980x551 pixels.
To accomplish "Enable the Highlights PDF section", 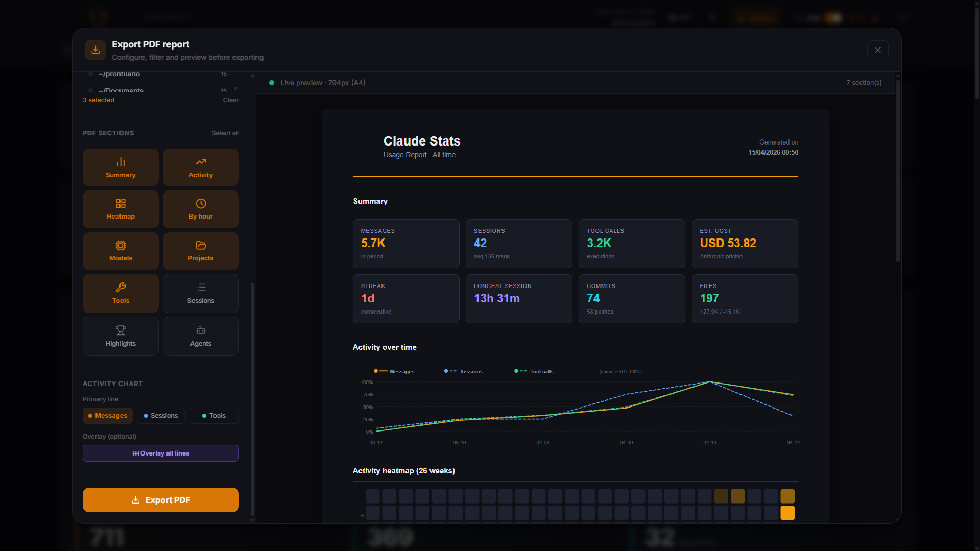I will (120, 336).
